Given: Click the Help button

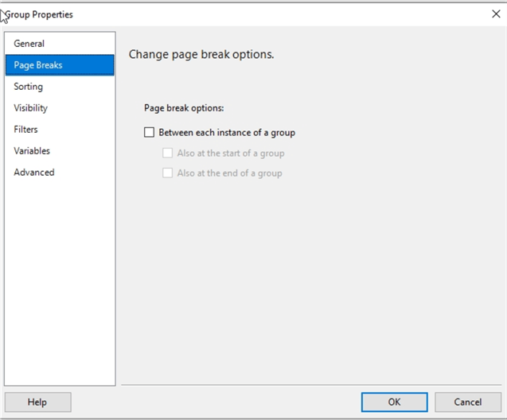Looking at the screenshot, I should 38,402.
